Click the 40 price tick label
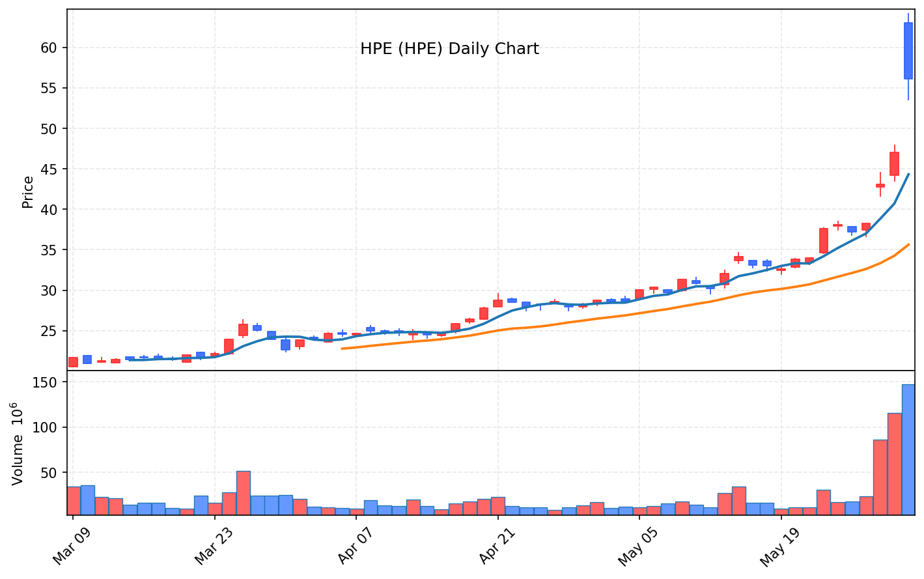The width and height of the screenshot is (924, 579). (50, 209)
